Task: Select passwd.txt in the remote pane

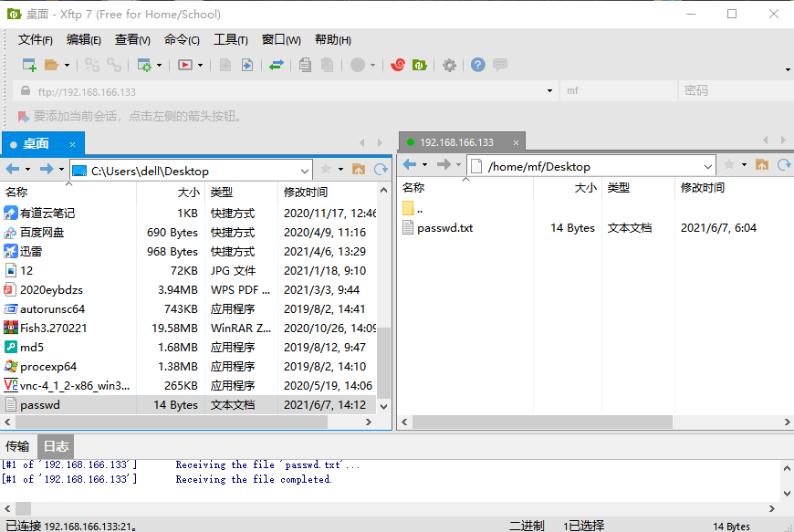Action: (444, 228)
